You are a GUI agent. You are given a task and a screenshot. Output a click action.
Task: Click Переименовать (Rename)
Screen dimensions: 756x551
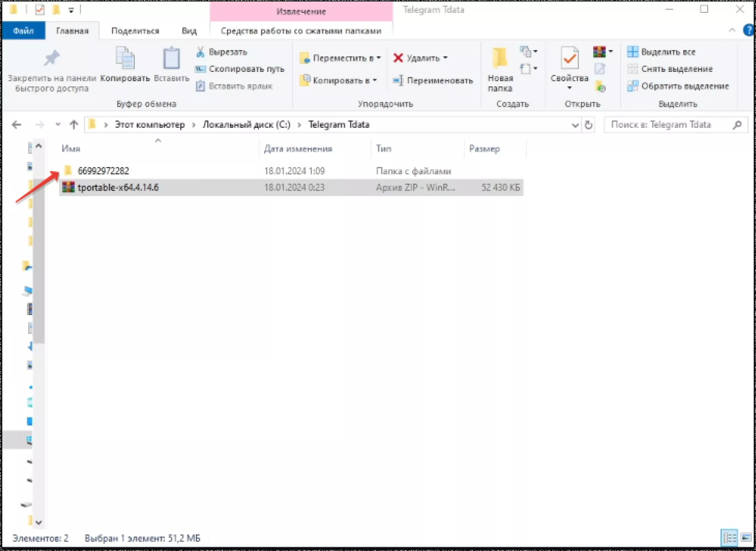coord(433,80)
